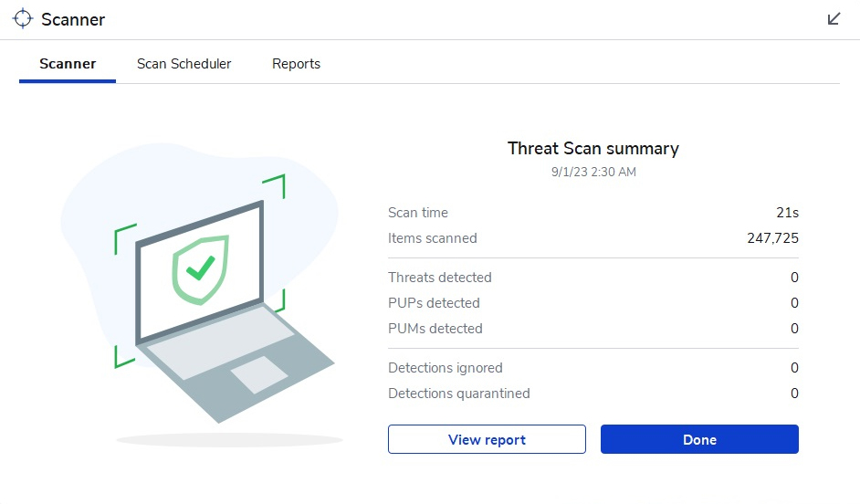The image size is (860, 504).
Task: Click the PUMs detected label
Action: [435, 329]
